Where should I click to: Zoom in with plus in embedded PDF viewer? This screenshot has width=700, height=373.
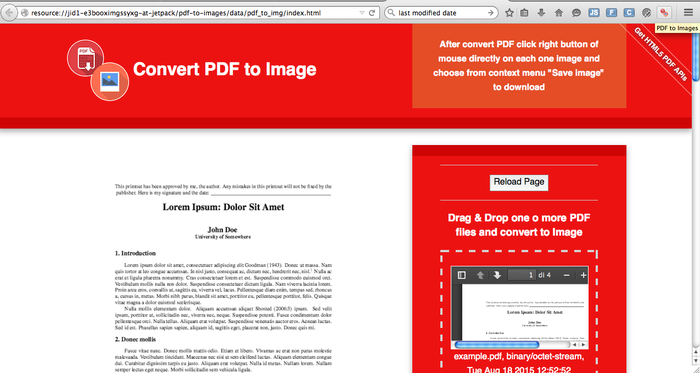[x=583, y=275]
